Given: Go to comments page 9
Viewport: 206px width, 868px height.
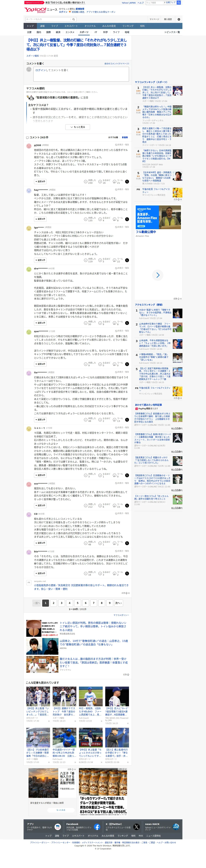Looking at the screenshot, I should click(x=109, y=603).
